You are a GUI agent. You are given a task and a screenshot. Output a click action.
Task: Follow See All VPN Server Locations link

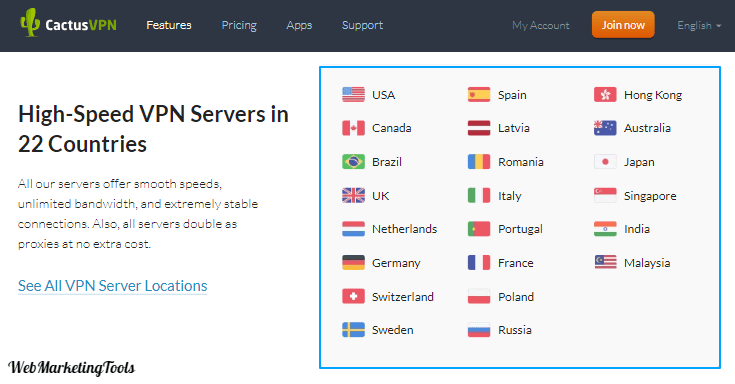112,286
